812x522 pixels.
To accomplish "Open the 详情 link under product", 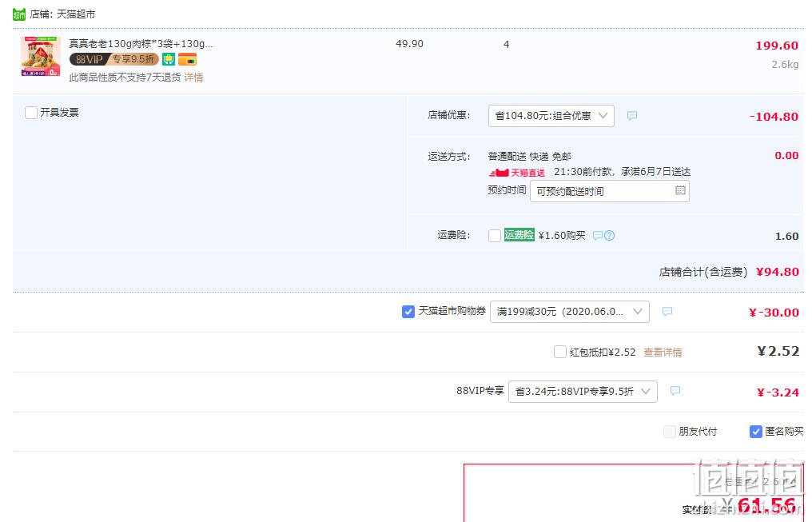I will pos(193,78).
